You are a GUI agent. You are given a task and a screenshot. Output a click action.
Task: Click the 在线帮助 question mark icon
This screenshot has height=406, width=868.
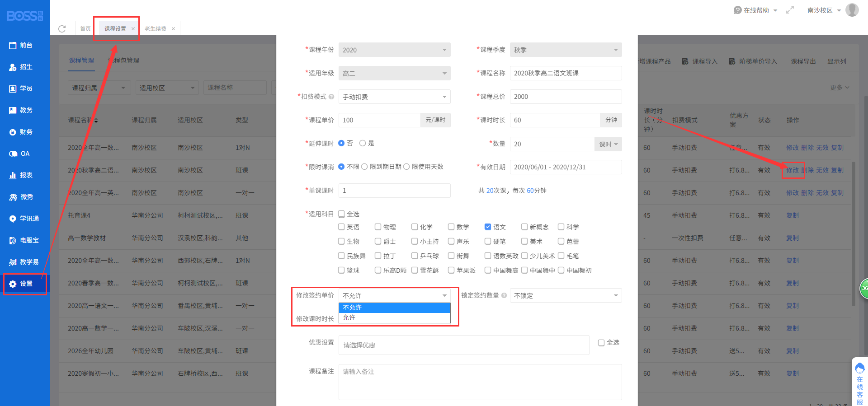point(737,10)
